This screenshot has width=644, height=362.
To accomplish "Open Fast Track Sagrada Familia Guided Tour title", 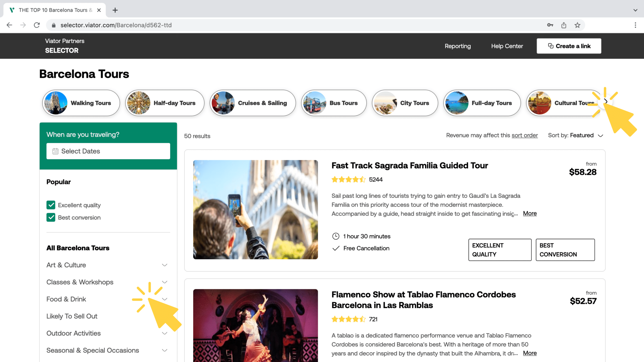I will point(410,165).
